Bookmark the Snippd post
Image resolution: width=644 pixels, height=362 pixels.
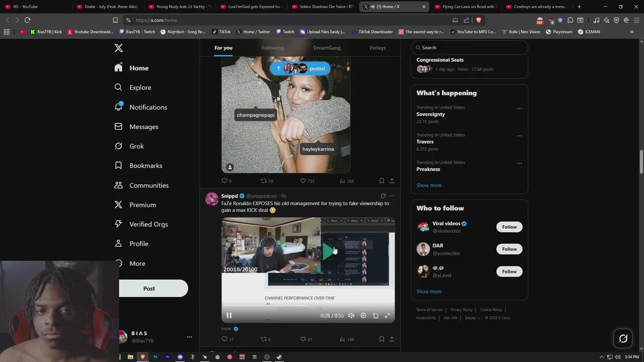pyautogui.click(x=381, y=339)
